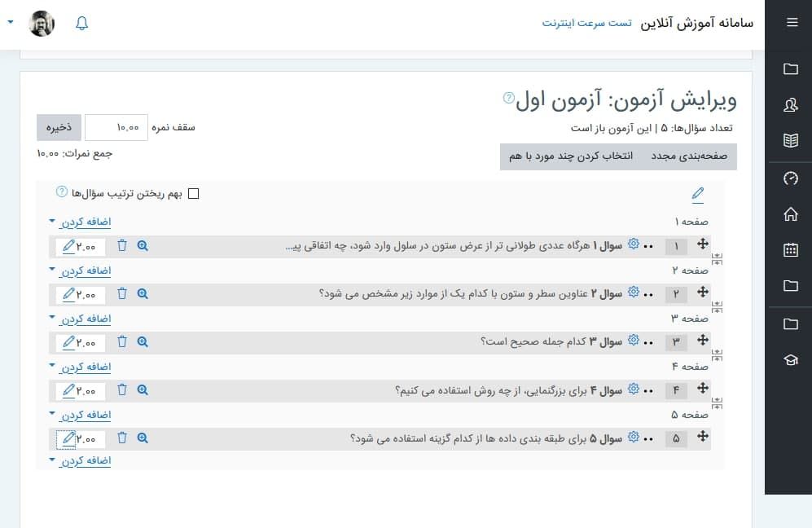Click انتخاب کردن چند مورد با هم button
The height and width of the screenshot is (528, 812).
click(x=571, y=156)
